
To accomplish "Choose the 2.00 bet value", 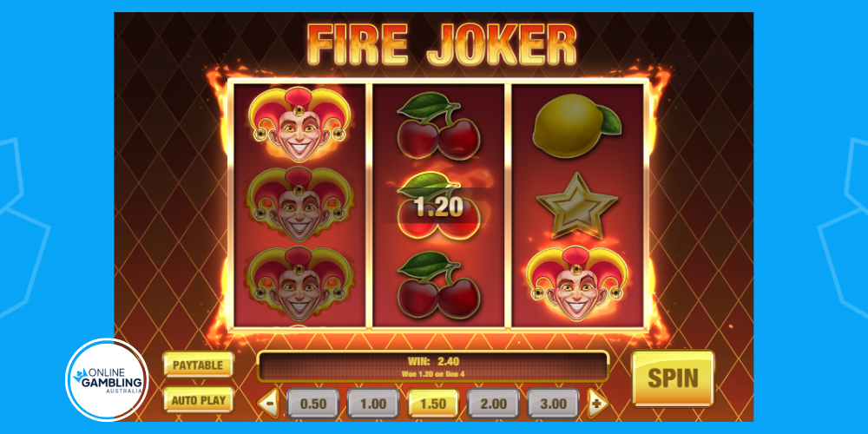I will (x=493, y=404).
